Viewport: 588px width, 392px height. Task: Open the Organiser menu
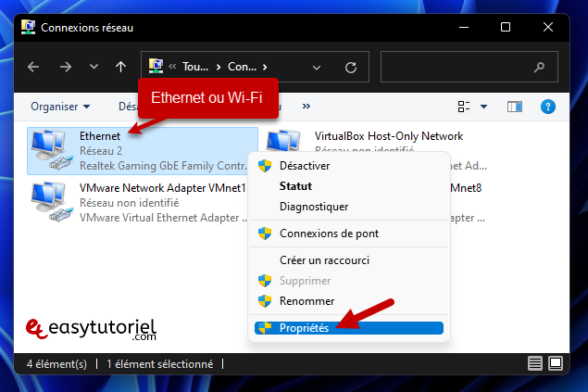click(x=60, y=107)
